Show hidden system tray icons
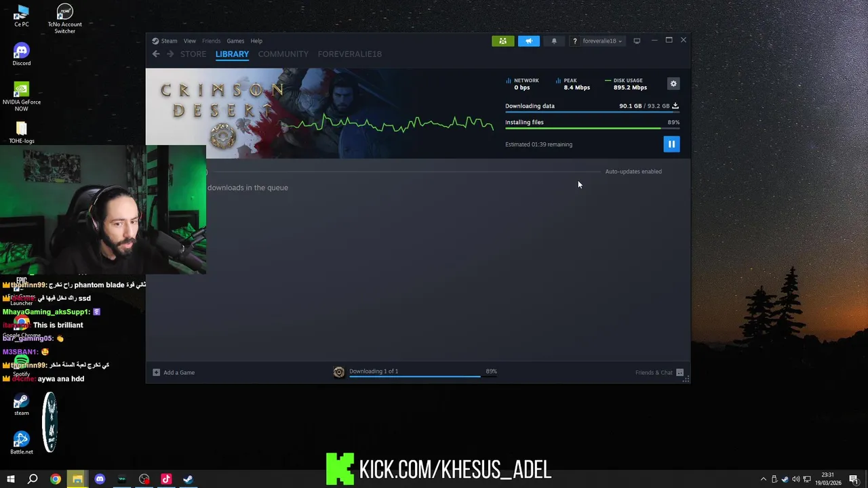 click(x=764, y=479)
